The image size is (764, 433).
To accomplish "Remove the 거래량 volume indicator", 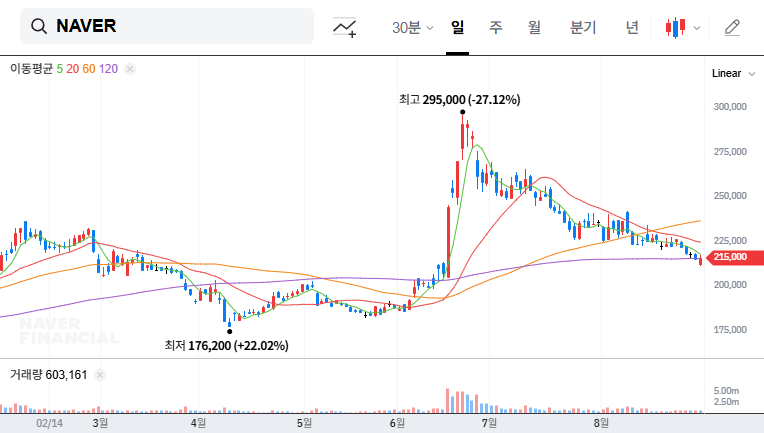I will tap(99, 375).
